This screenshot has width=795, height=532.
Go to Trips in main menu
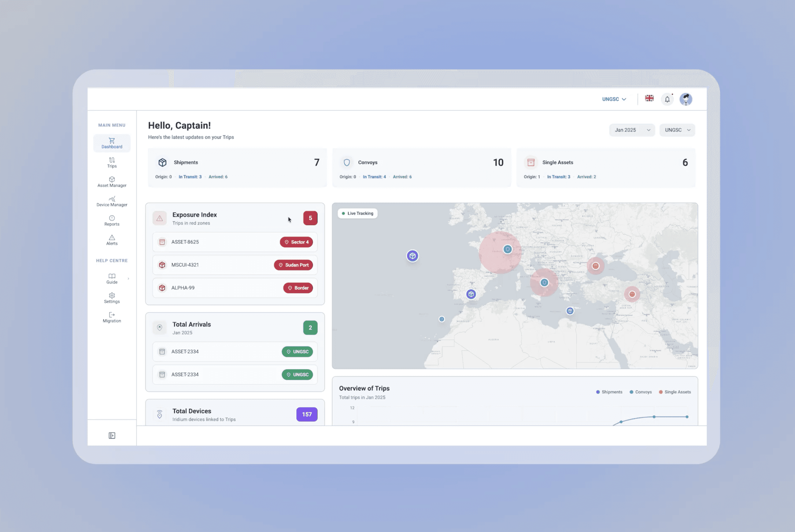tap(112, 163)
